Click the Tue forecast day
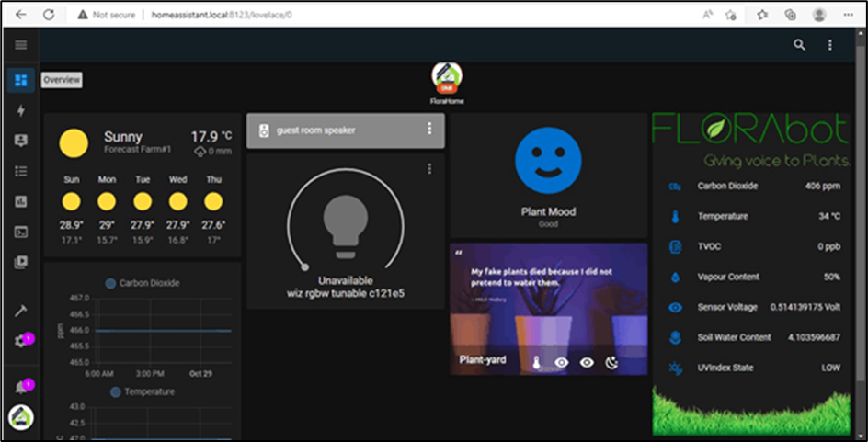 tap(143, 210)
